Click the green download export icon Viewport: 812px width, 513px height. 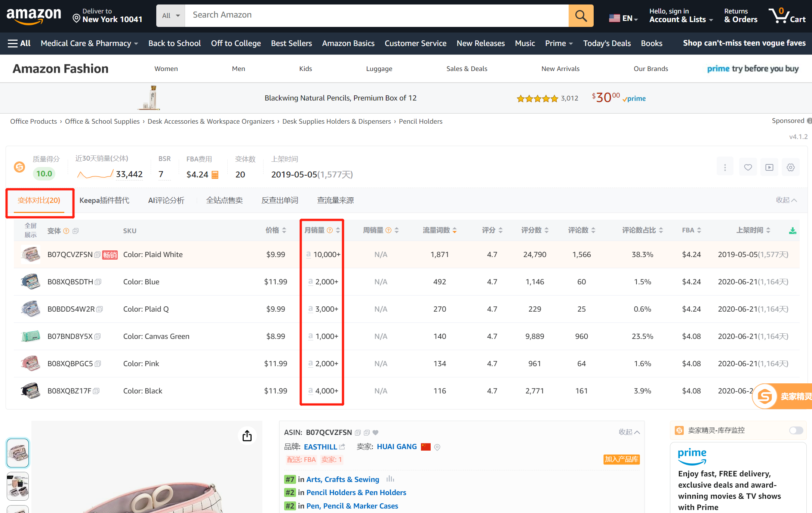pos(792,231)
